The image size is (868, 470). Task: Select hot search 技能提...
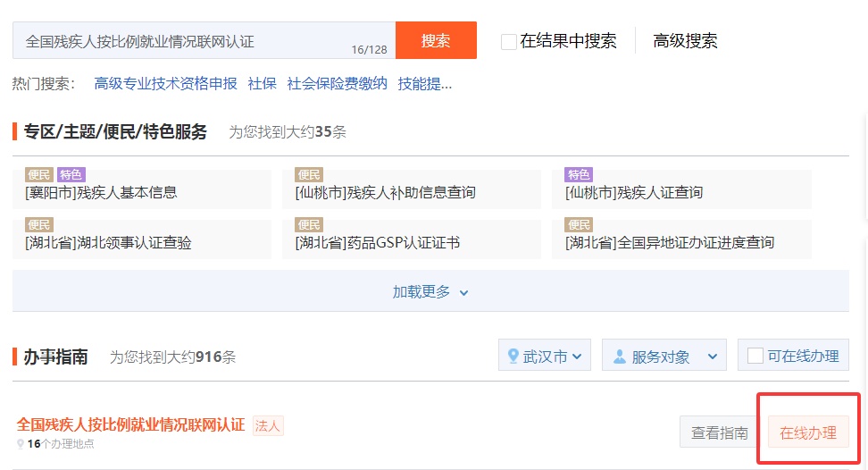425,84
